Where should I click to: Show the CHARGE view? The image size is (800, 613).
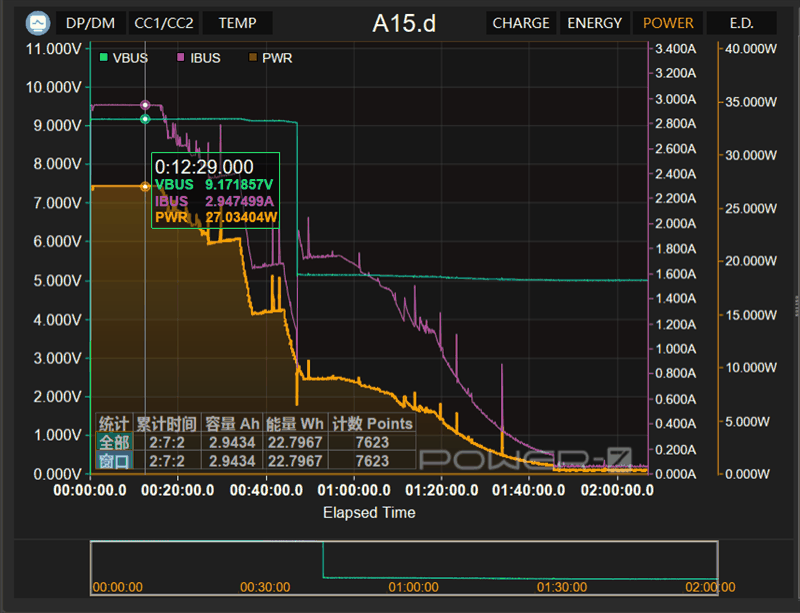click(x=521, y=23)
